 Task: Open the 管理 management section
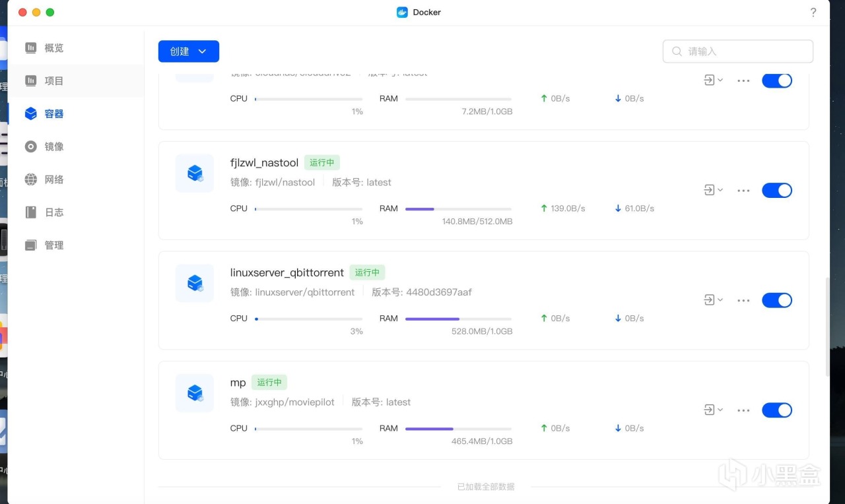[x=76, y=245]
